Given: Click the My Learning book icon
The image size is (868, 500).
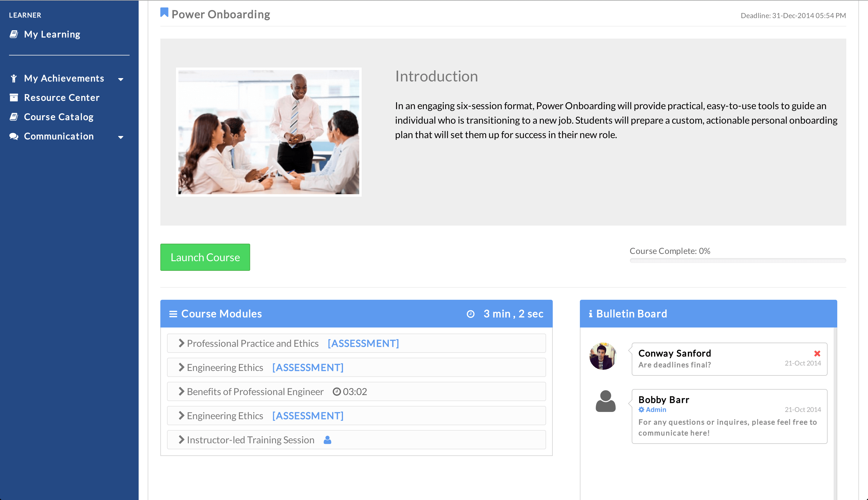Looking at the screenshot, I should (x=14, y=34).
